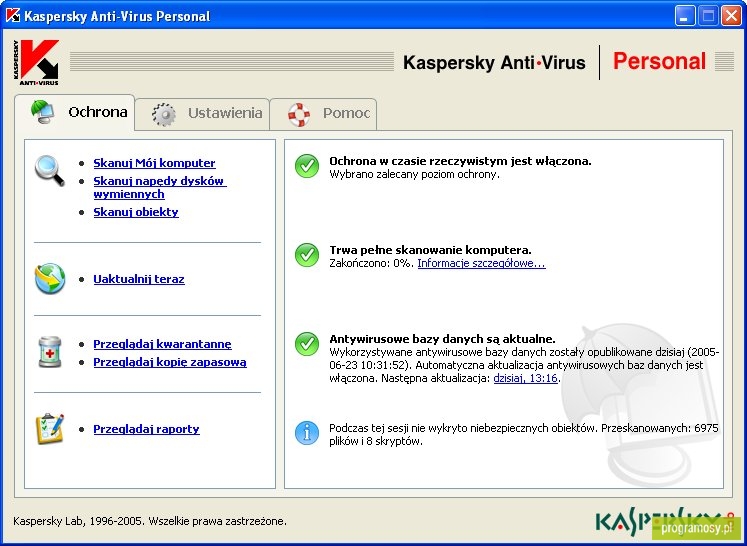Click the Kaspersky logo in the header
This screenshot has height=546, width=747.
[x=36, y=62]
